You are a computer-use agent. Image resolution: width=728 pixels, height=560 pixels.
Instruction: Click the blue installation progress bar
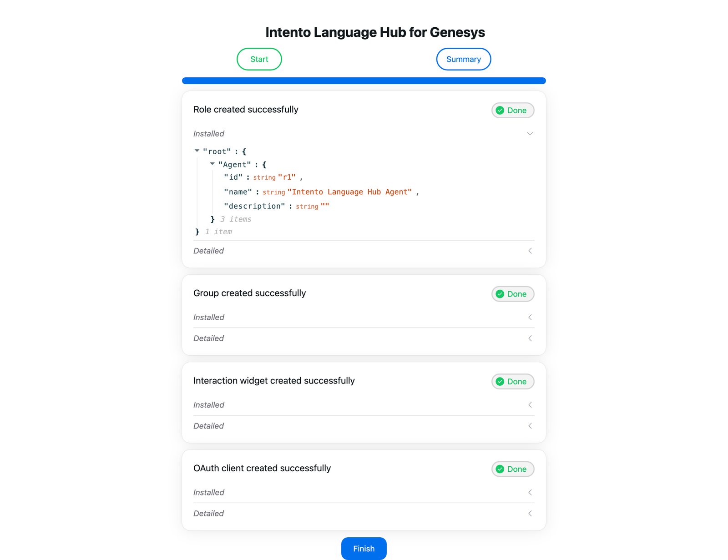click(x=364, y=81)
